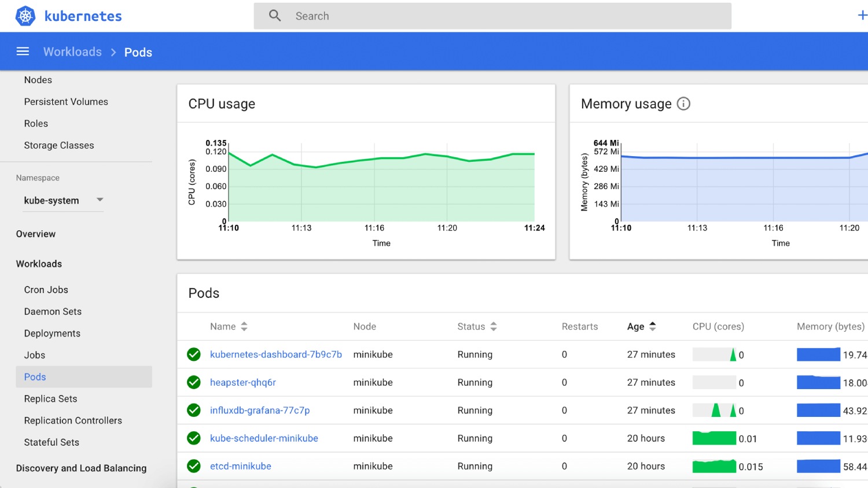Click the Workloads breadcrumb
The image size is (868, 488).
(72, 52)
